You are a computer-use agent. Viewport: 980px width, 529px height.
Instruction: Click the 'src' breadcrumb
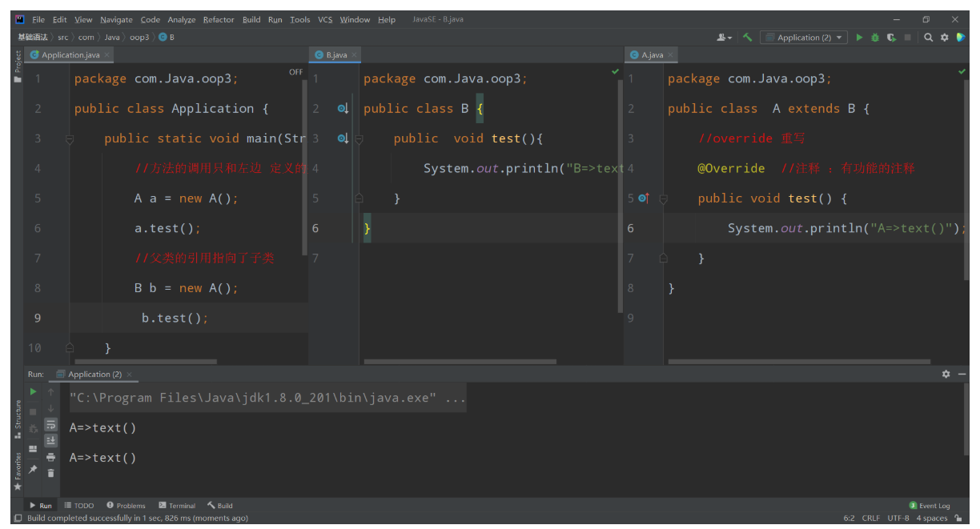click(x=62, y=38)
